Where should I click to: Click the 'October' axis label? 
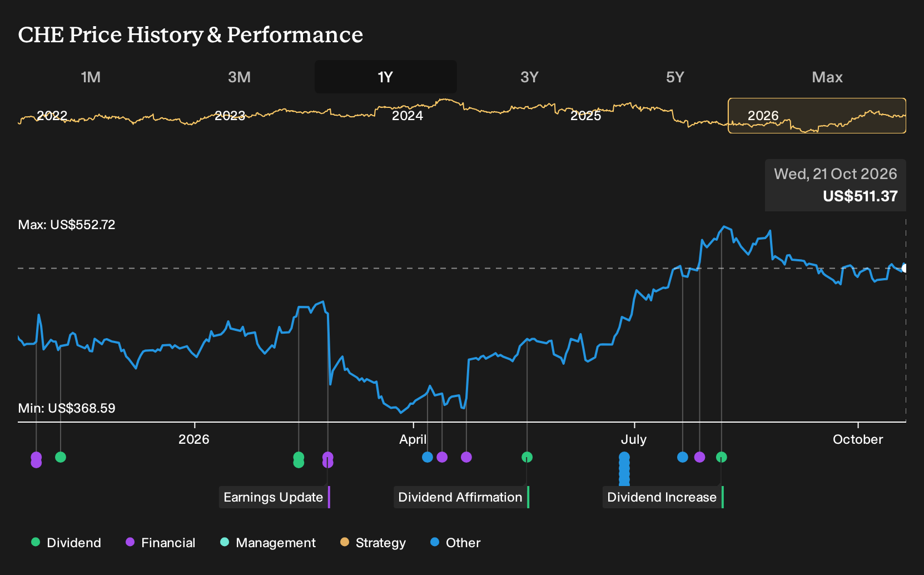858,439
